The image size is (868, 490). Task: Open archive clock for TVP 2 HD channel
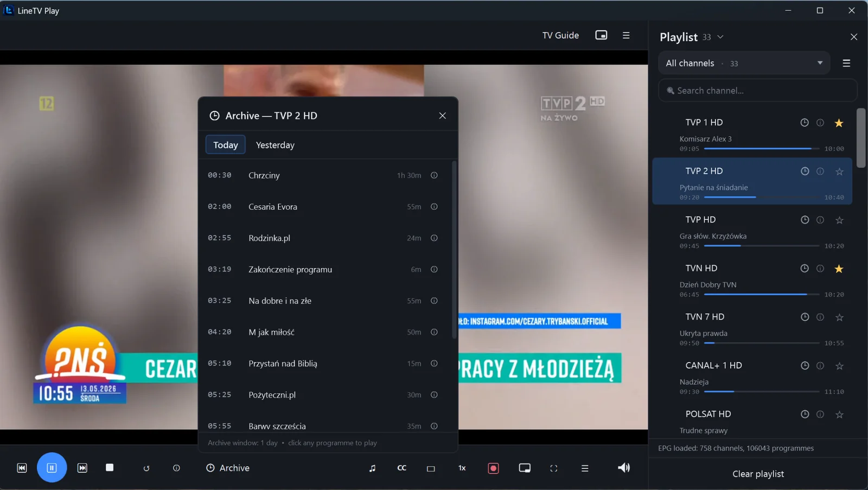coord(805,171)
